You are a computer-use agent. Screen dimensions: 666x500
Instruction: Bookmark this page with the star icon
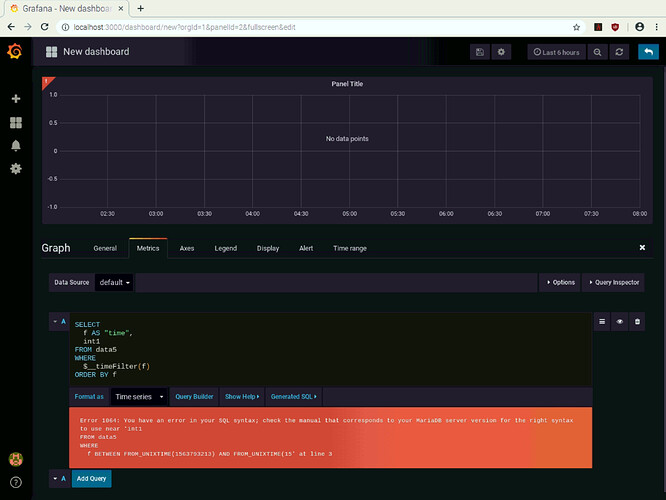tap(576, 27)
